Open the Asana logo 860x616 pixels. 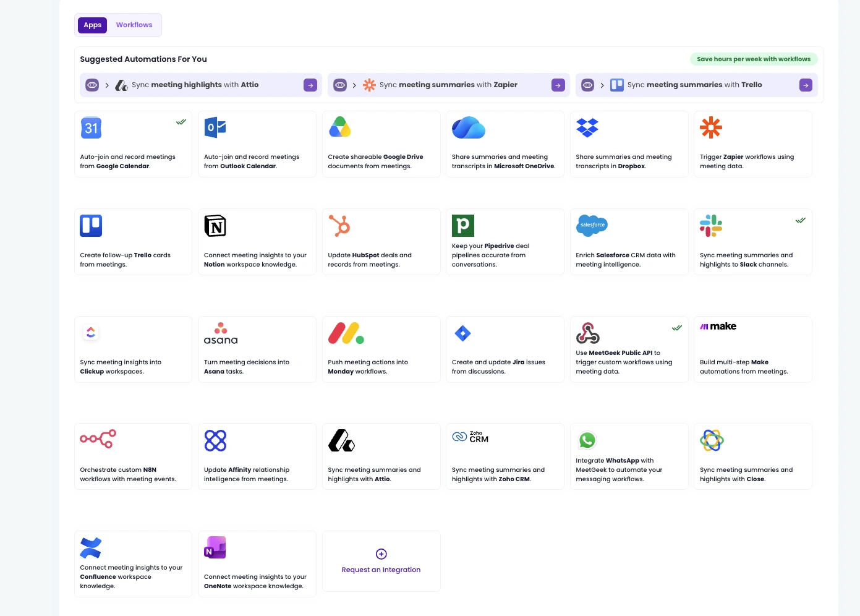coord(221,333)
